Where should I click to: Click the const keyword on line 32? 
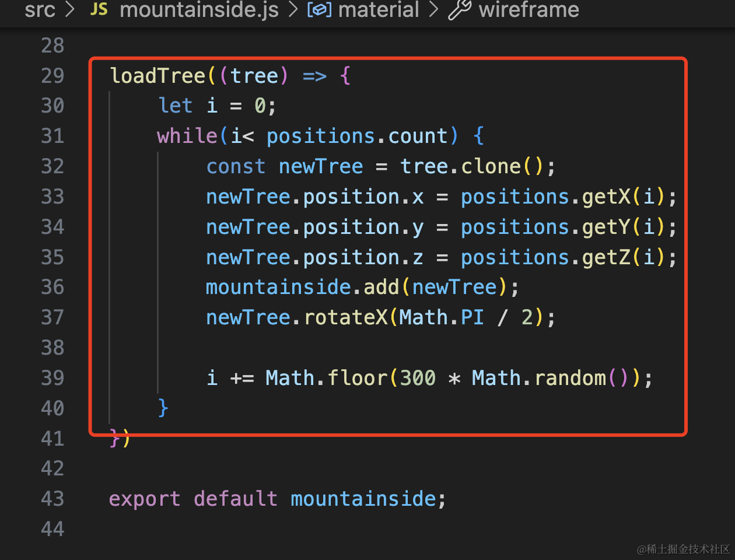[x=236, y=166]
